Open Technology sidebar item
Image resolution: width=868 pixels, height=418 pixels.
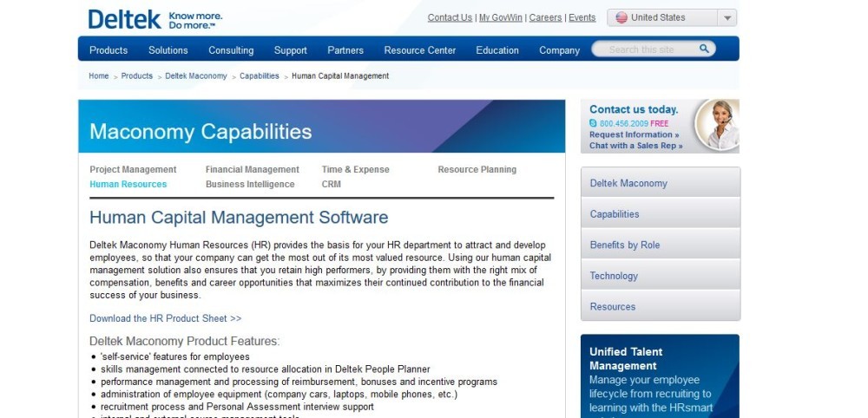pos(661,276)
